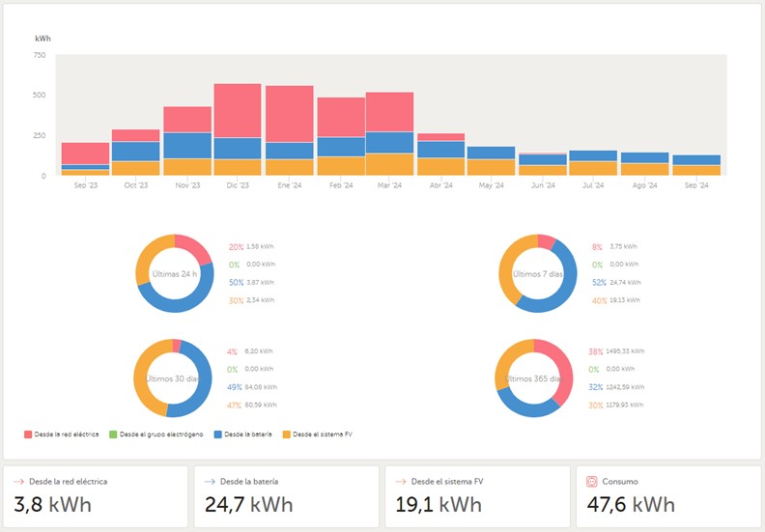The height and width of the screenshot is (532, 765).
Task: Click the 30% 1179,93 kWh row
Action: pos(616,405)
